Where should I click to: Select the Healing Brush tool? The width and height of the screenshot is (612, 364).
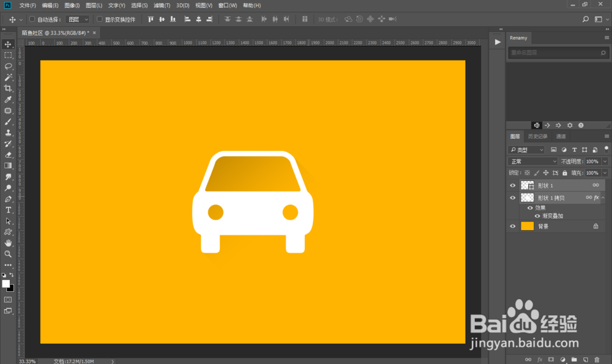[x=8, y=111]
